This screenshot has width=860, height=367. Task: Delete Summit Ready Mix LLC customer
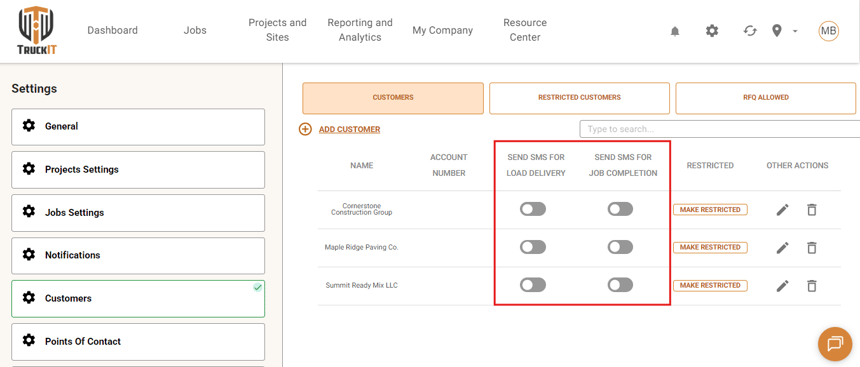pyautogui.click(x=812, y=286)
